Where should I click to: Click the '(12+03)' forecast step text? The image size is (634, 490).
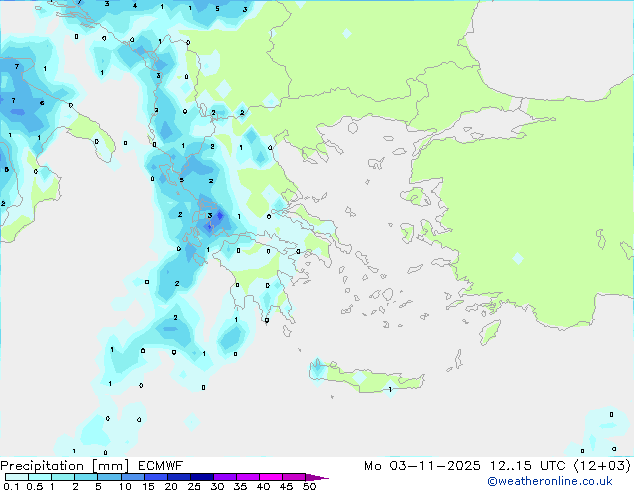pos(602,466)
